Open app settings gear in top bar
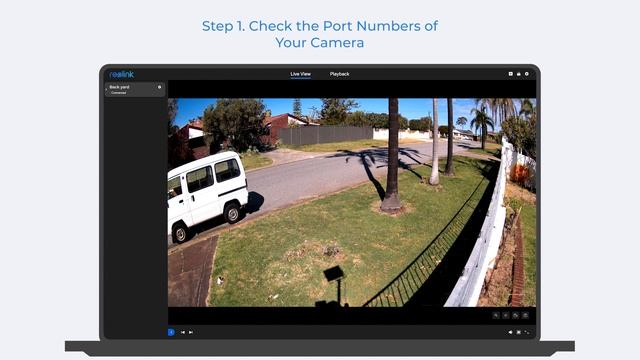Viewport: 640px width, 360px height. click(527, 74)
